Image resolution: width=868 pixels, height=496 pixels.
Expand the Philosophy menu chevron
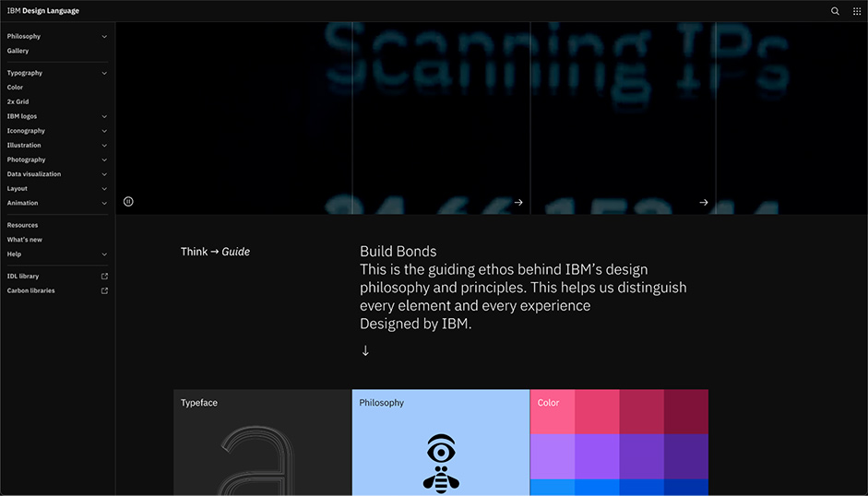[104, 37]
